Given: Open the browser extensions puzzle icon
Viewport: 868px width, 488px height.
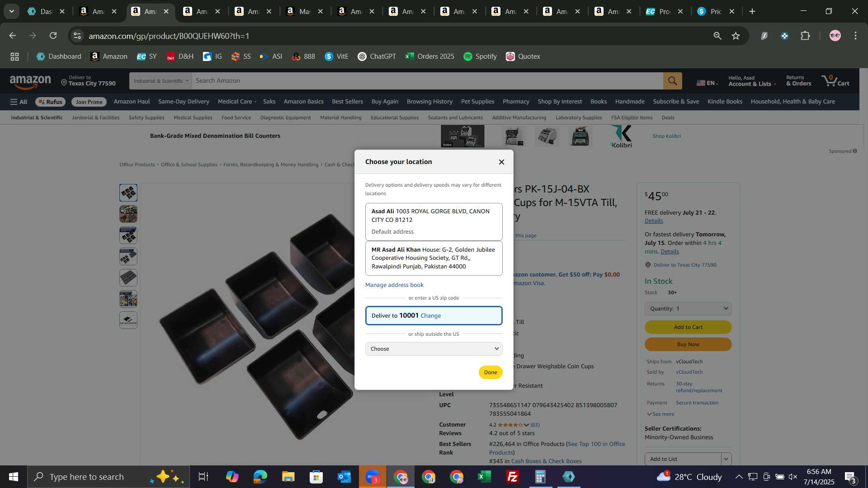Looking at the screenshot, I should pos(805,36).
